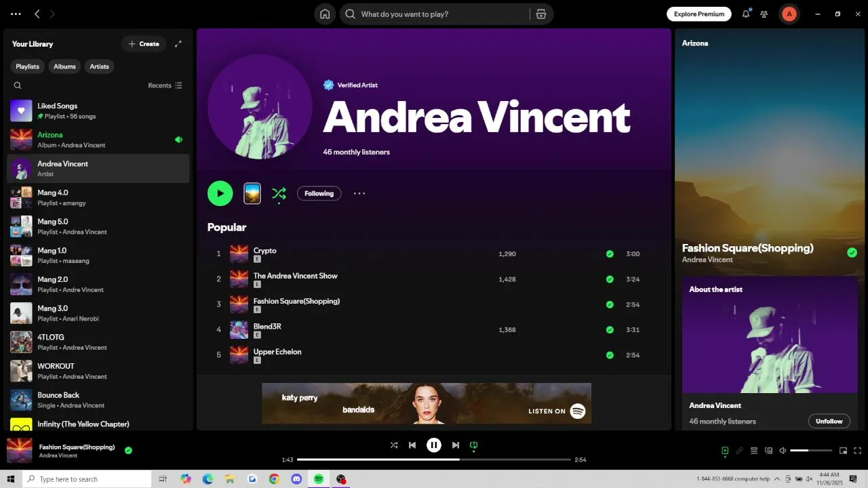Screen dimensions: 868x488
Task: Adjust the Spotify volume slider
Action: click(x=811, y=451)
